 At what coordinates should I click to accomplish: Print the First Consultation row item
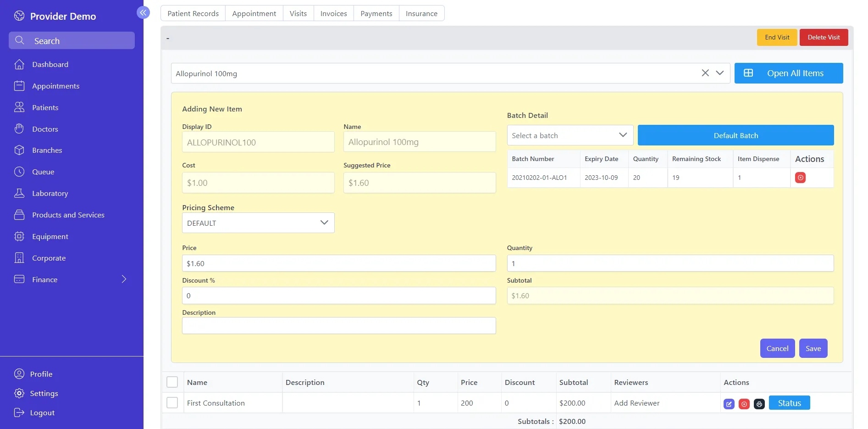[x=759, y=404]
